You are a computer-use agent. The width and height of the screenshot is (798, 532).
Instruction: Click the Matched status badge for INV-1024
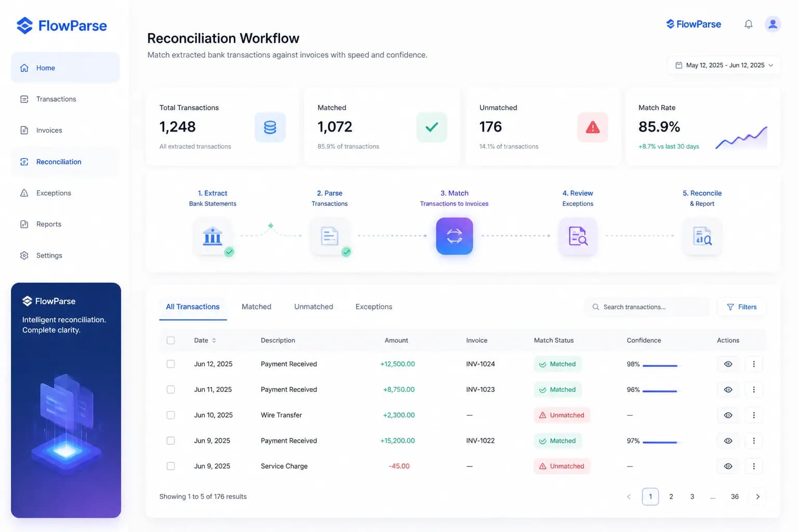(557, 364)
